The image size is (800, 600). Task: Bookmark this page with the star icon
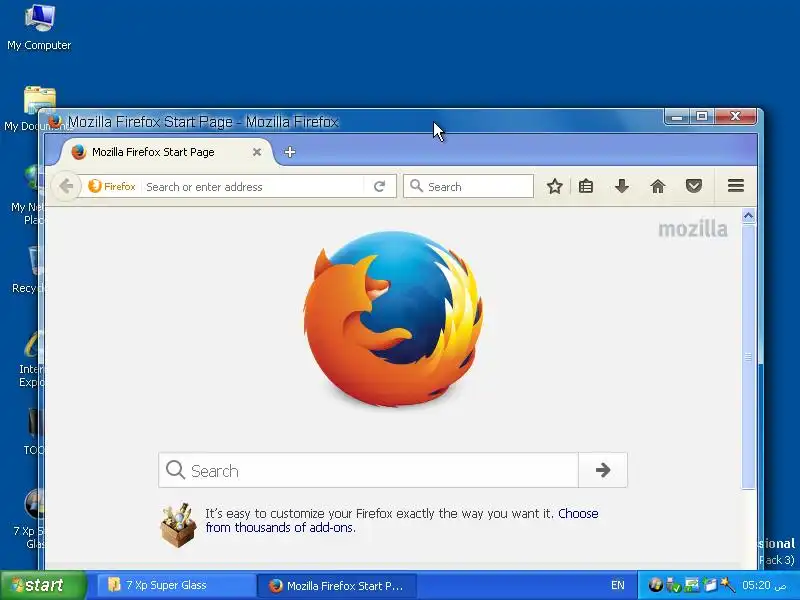555,186
